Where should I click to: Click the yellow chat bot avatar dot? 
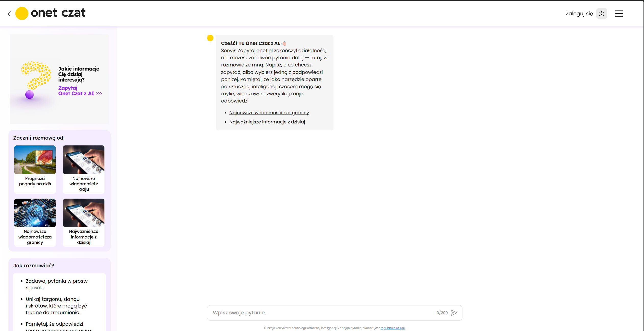[x=210, y=38]
